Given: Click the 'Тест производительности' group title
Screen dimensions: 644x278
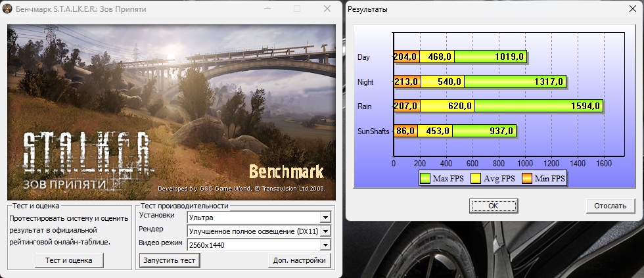Looking at the screenshot, I should pos(184,206).
